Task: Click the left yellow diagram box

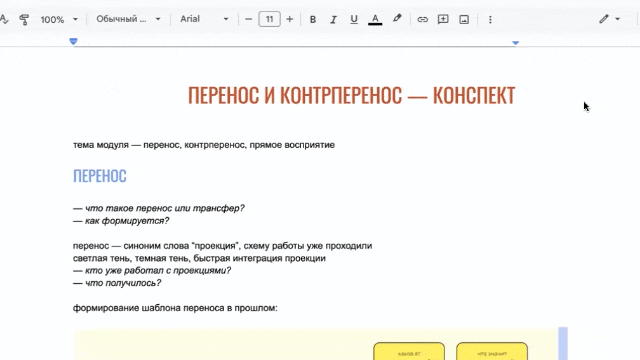Action: (x=409, y=351)
